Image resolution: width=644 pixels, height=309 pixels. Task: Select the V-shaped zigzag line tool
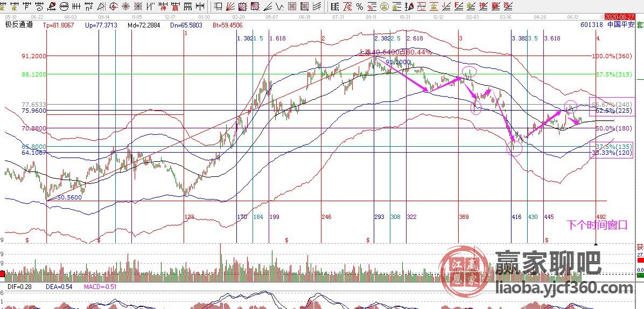[279, 6]
